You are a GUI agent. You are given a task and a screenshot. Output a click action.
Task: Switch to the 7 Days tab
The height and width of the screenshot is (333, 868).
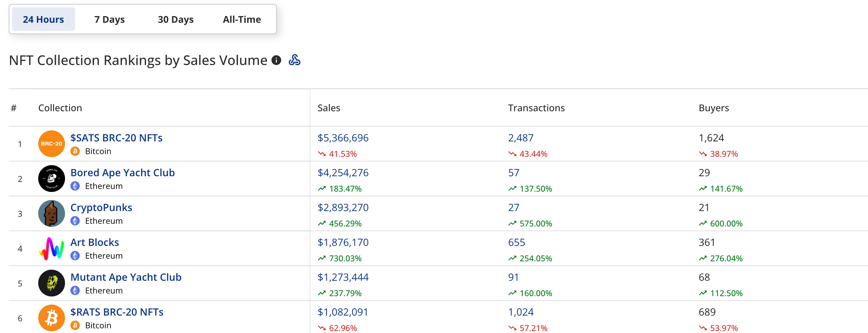[110, 19]
